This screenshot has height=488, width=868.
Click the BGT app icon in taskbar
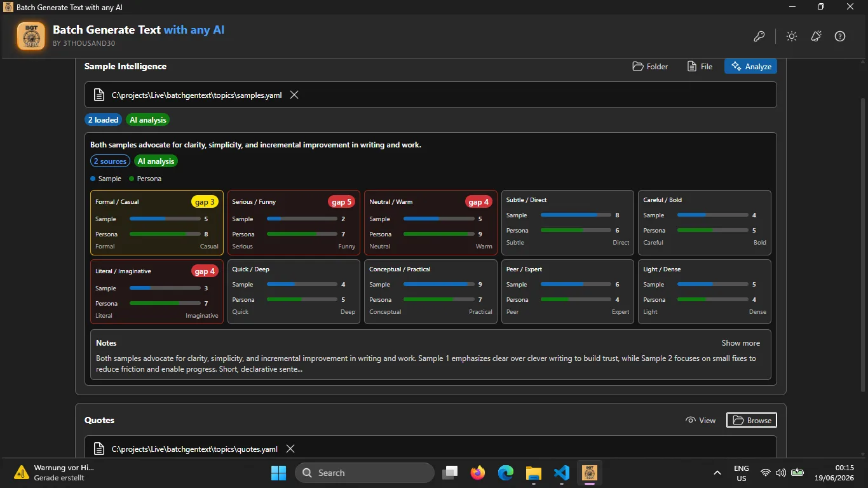point(590,473)
